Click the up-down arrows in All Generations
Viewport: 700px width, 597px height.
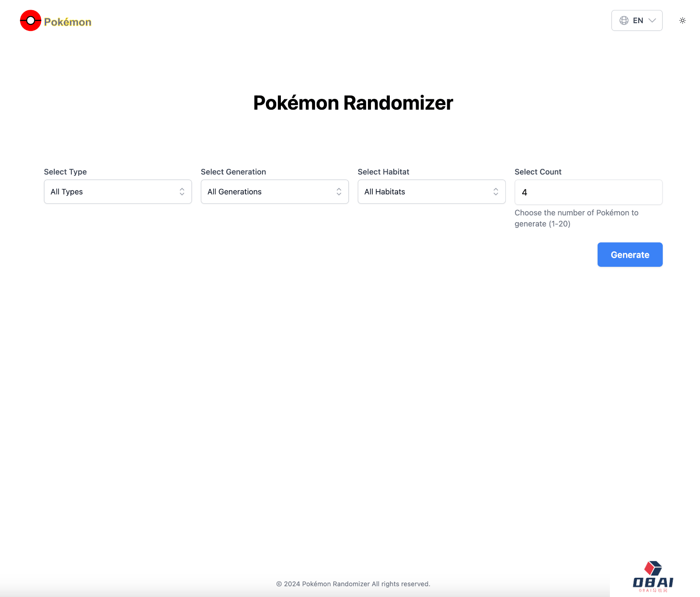pyautogui.click(x=339, y=192)
